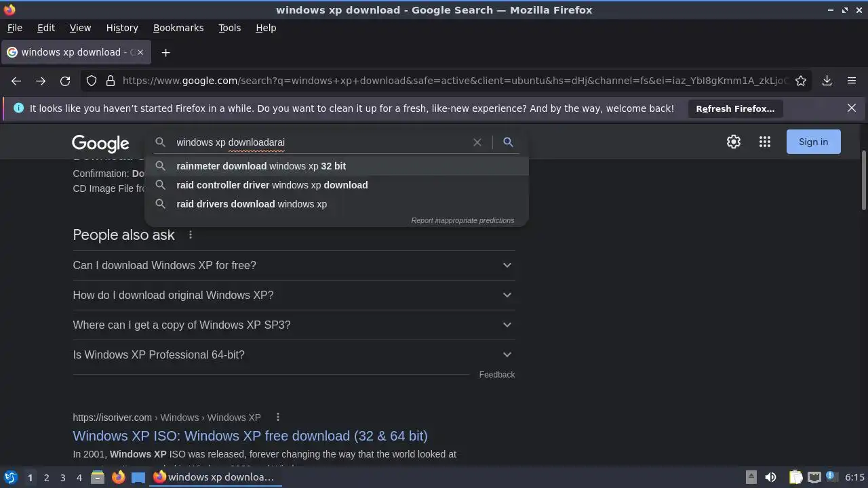The height and width of the screenshot is (488, 868).
Task: Open the History menu
Action: click(122, 28)
